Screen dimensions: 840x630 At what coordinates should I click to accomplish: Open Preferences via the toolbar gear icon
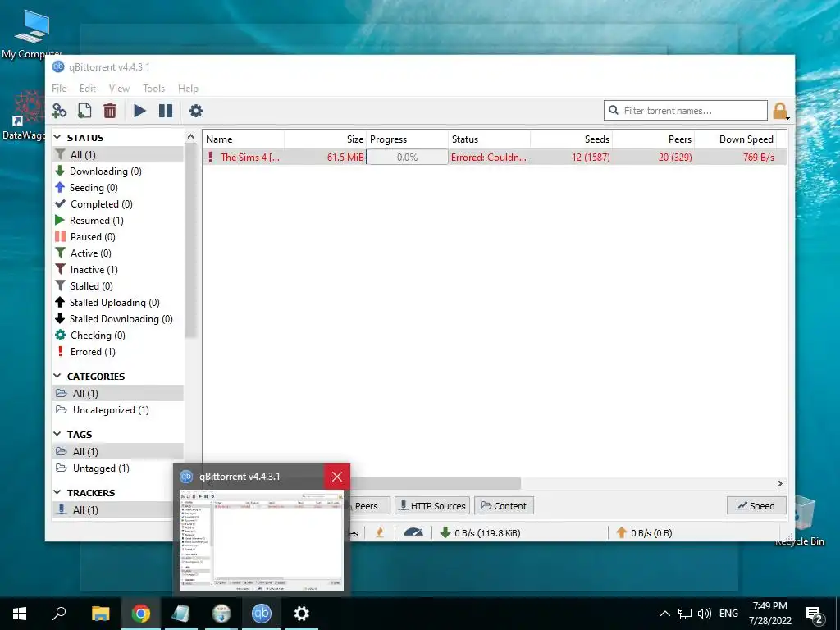coord(196,111)
